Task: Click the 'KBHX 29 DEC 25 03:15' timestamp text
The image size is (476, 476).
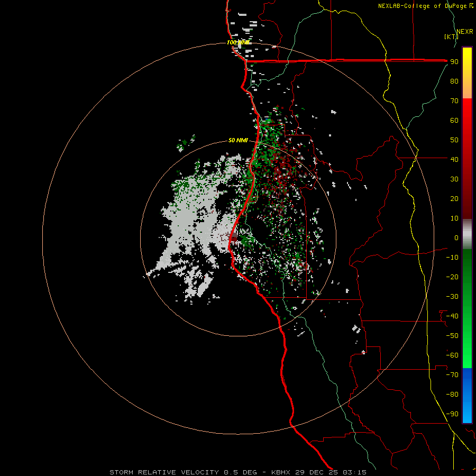Action: tap(319, 472)
